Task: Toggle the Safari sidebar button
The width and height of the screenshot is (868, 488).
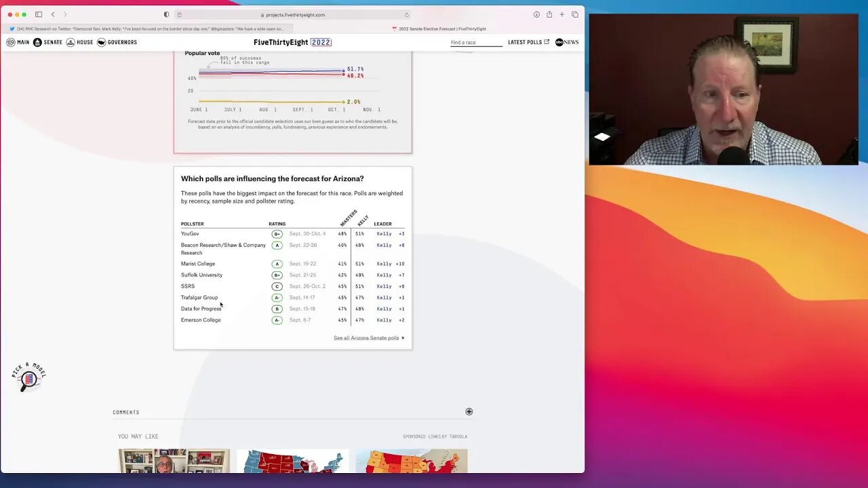Action: (39, 14)
